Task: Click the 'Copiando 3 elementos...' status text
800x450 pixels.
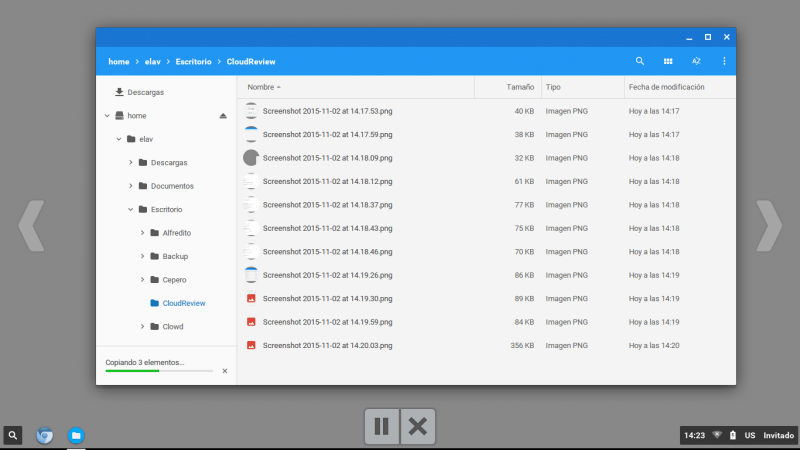Action: [144, 362]
